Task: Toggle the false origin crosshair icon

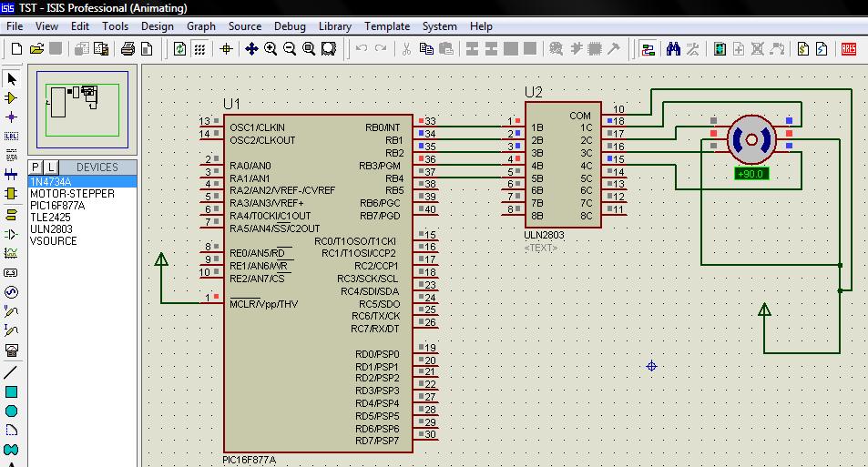Action: pyautogui.click(x=226, y=48)
